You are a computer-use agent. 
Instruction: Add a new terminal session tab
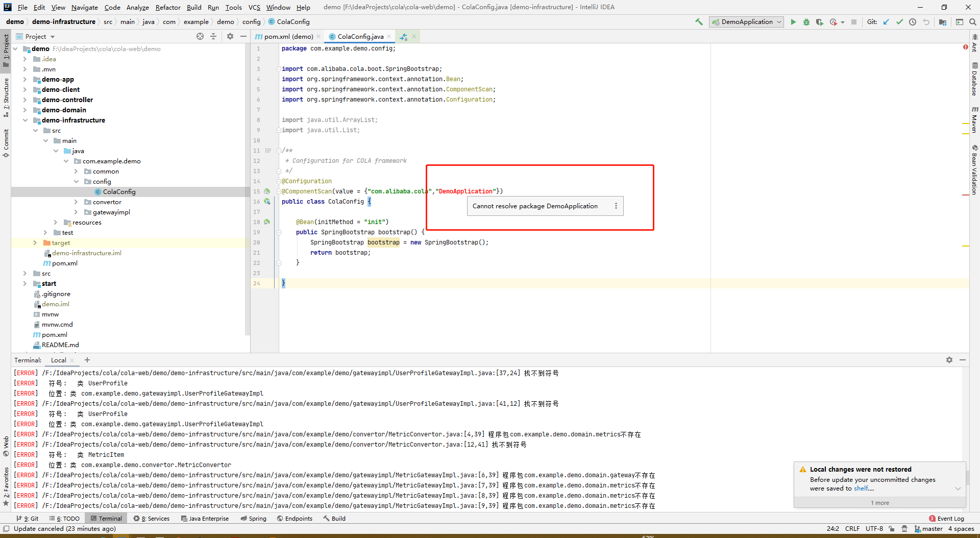pyautogui.click(x=87, y=360)
